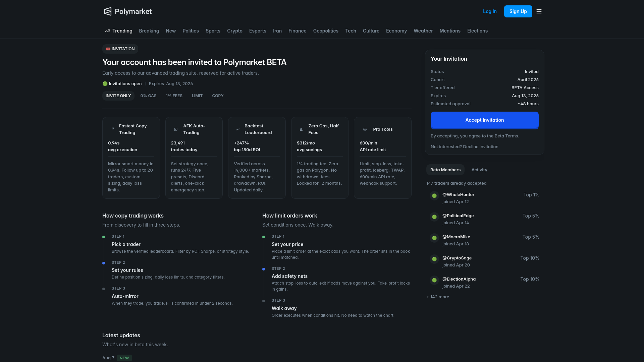The height and width of the screenshot is (362, 644).
Task: Click @MacroMike's avatar
Action: click(434, 238)
